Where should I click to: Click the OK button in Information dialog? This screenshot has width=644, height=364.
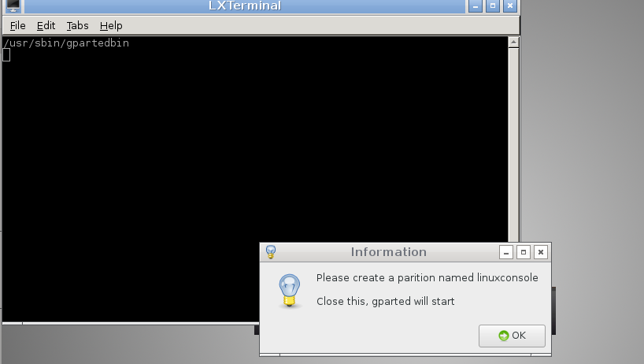point(512,336)
